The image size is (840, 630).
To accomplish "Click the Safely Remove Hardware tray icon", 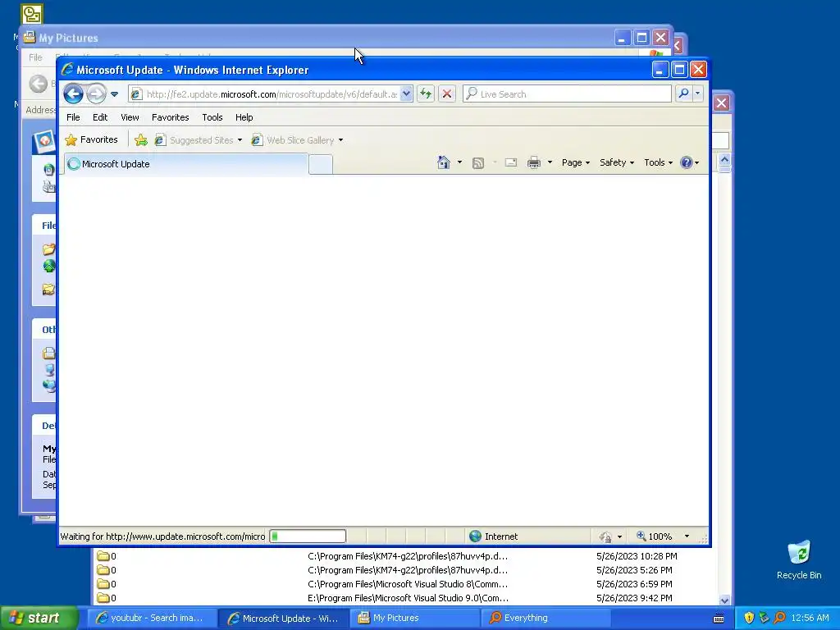I will [764, 618].
